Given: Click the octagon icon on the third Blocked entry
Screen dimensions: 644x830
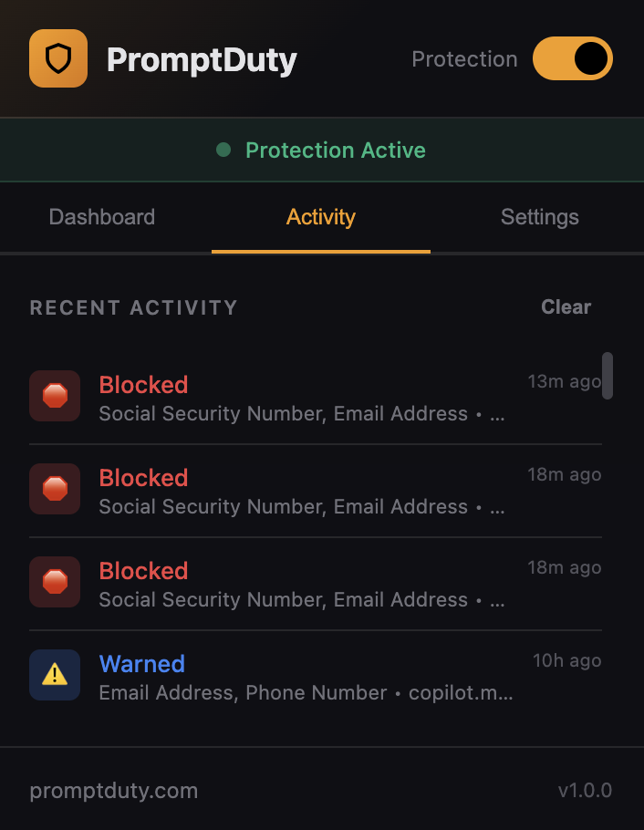Looking at the screenshot, I should (54, 582).
